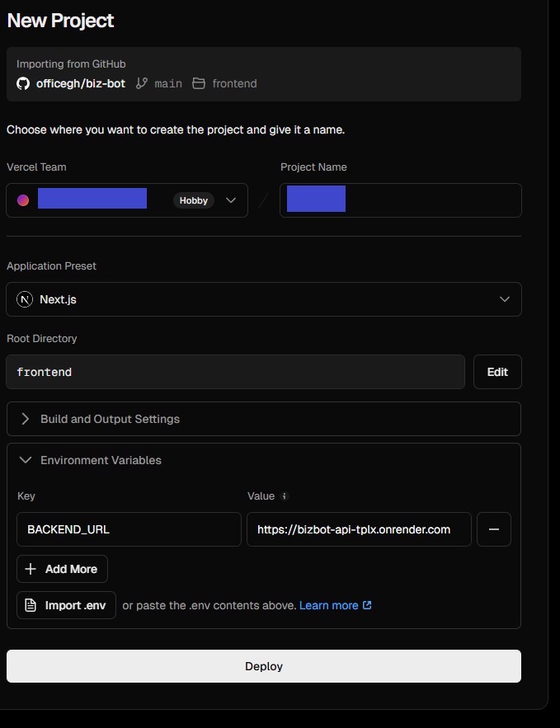This screenshot has width=560, height=728.
Task: Open the Vercel Team dropdown chevron
Action: [231, 200]
